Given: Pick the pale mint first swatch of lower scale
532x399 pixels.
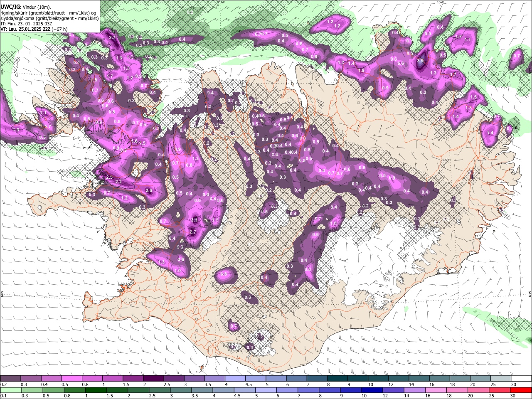Looking at the screenshot, I should coord(11,390).
